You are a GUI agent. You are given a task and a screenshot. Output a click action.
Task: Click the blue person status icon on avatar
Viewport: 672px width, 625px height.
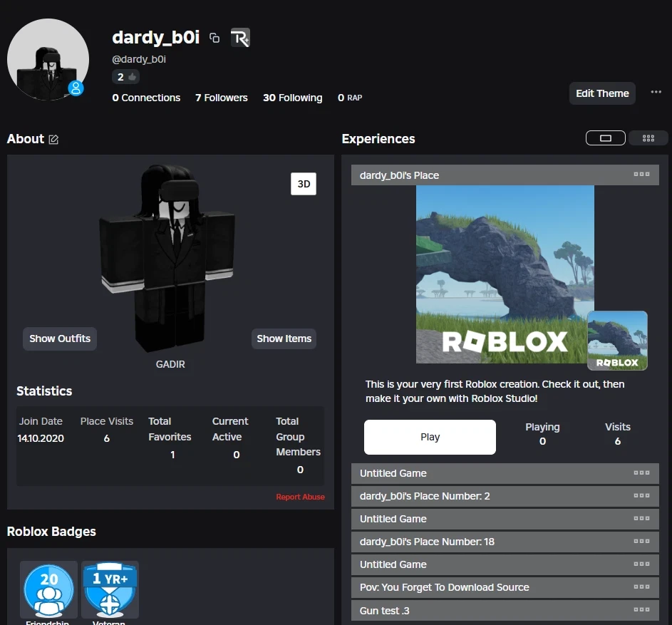(76, 88)
